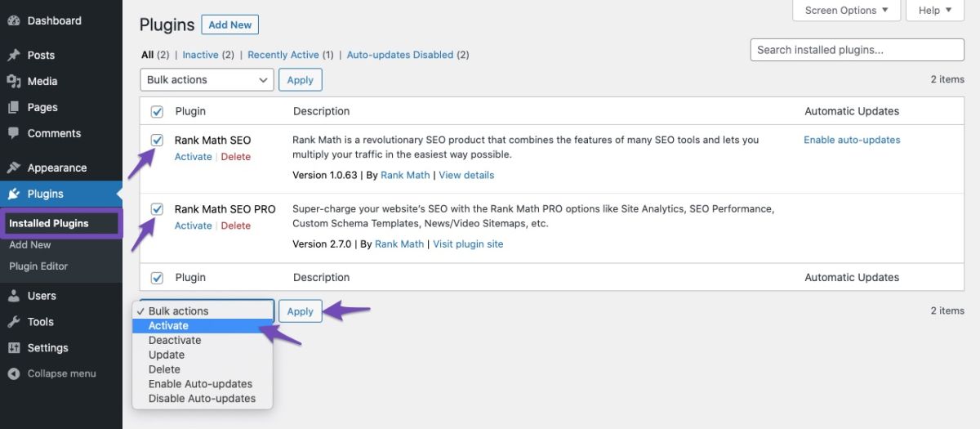980x429 pixels.
Task: Open the Rank Math author link for version 1.0.63
Action: point(405,175)
